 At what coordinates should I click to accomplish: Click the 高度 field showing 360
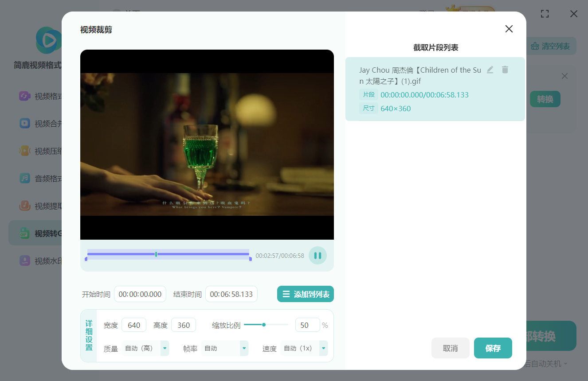click(184, 325)
